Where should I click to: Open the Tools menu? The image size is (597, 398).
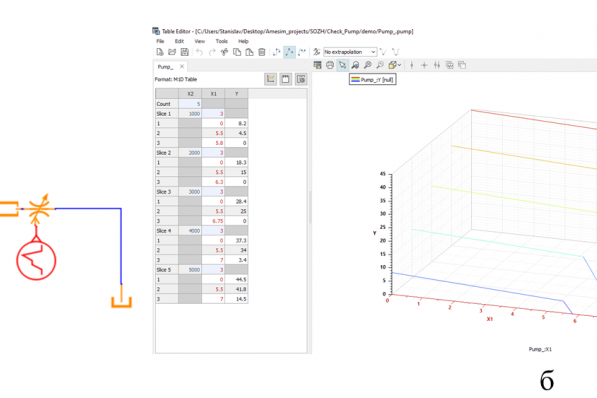[221, 41]
